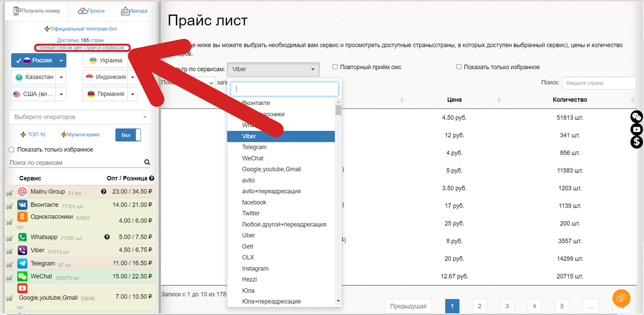Choose the Индонезия country button
Image resolution: width=644 pixels, height=315 pixels.
point(105,77)
